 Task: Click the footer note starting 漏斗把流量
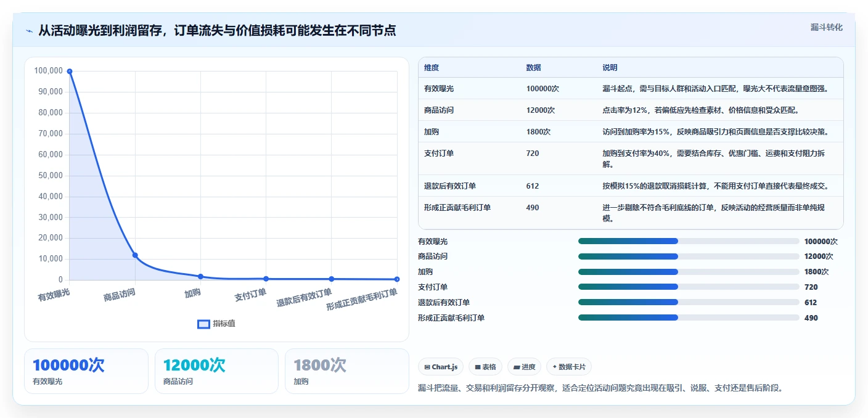600,388
